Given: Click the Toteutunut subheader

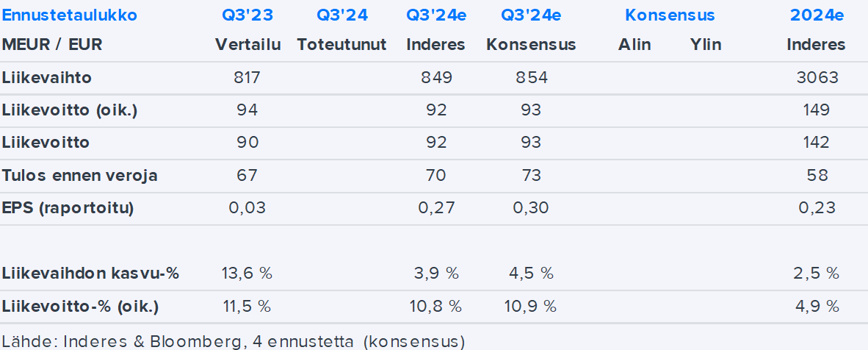Looking at the screenshot, I should tap(341, 44).
